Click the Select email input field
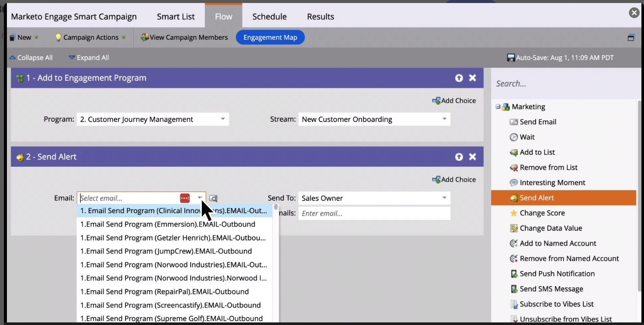This screenshot has width=644, height=325. [x=129, y=199]
